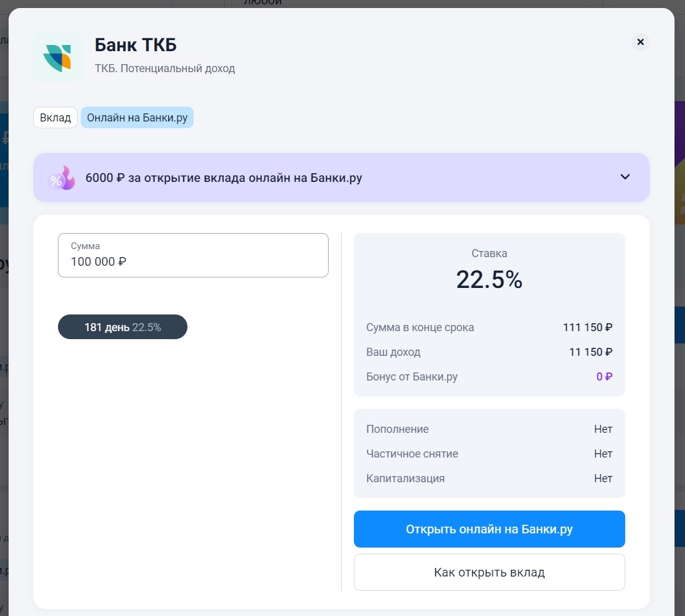
Task: Click the Как открыть вклад button
Action: [x=490, y=572]
